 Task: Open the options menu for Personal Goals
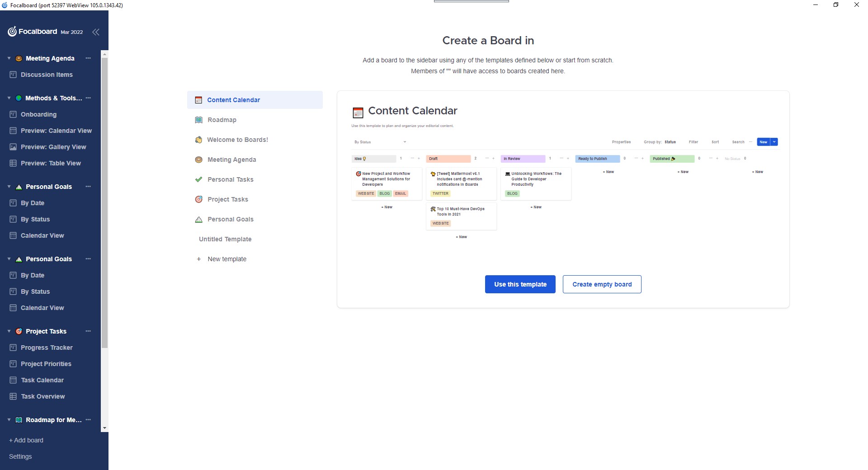88,187
